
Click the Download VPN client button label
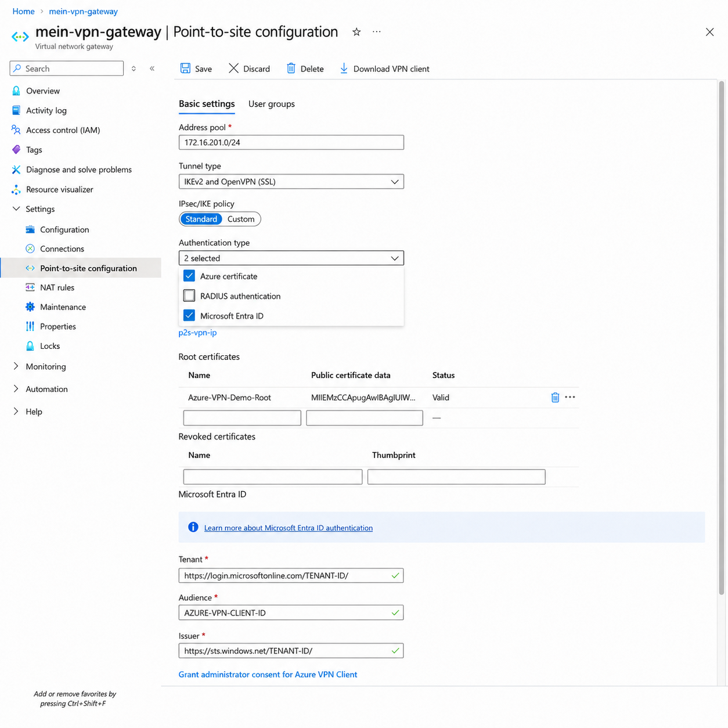[391, 69]
